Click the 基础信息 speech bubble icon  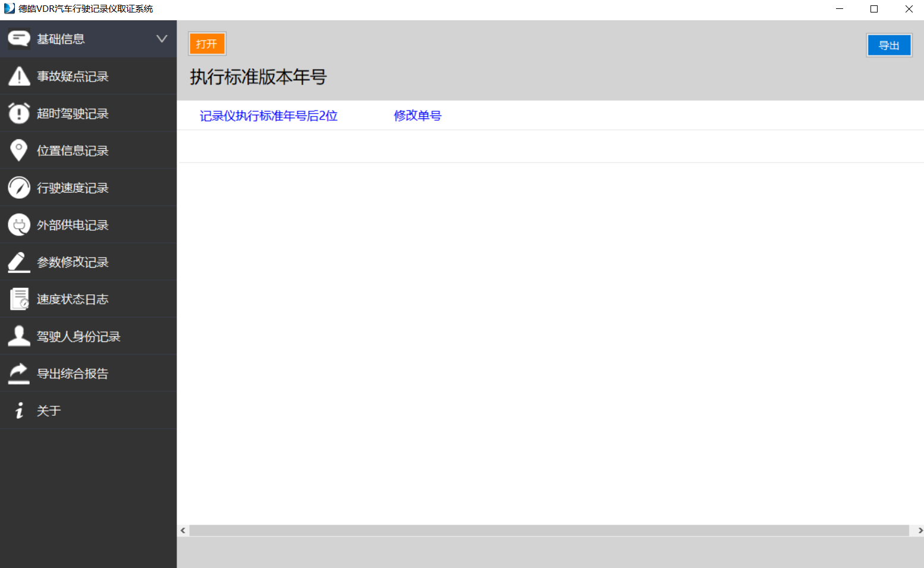(x=19, y=39)
